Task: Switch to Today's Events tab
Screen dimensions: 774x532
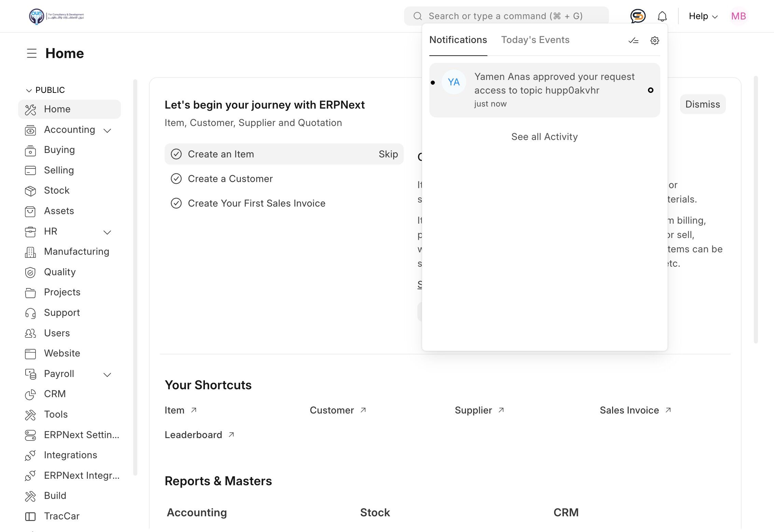Action: (535, 40)
